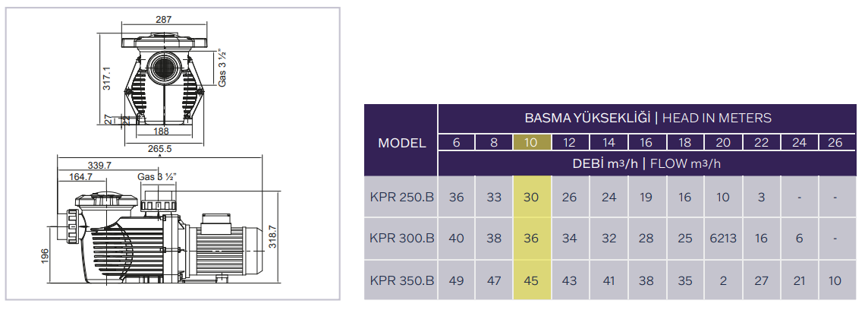Select the KPR 350.B model row label
The width and height of the screenshot is (868, 310).
point(402,280)
